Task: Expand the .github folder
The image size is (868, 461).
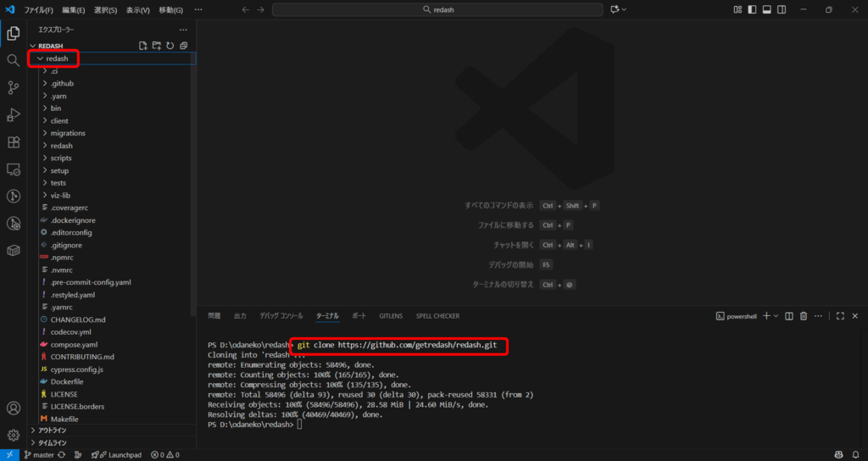Action: pyautogui.click(x=62, y=83)
